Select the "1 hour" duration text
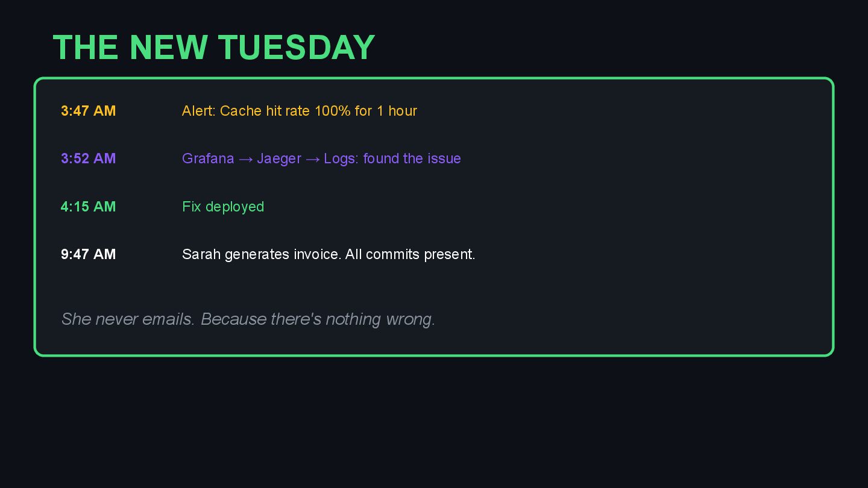 (397, 111)
